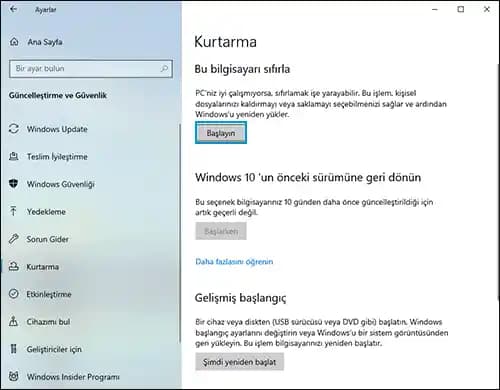Image resolution: width=500 pixels, height=390 pixels.
Task: Open the Etkinleştirme checkmark icon
Action: coord(14,294)
